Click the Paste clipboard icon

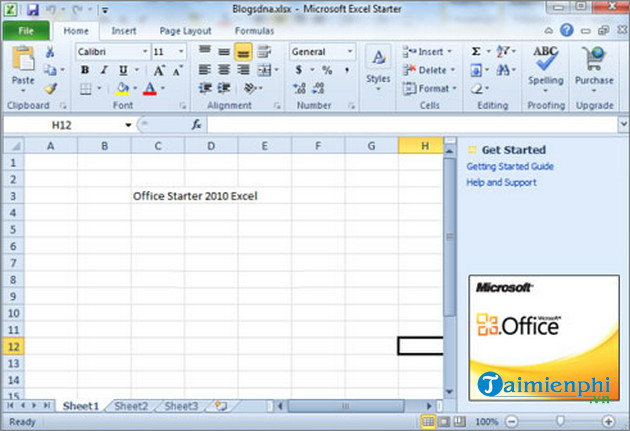(23, 59)
